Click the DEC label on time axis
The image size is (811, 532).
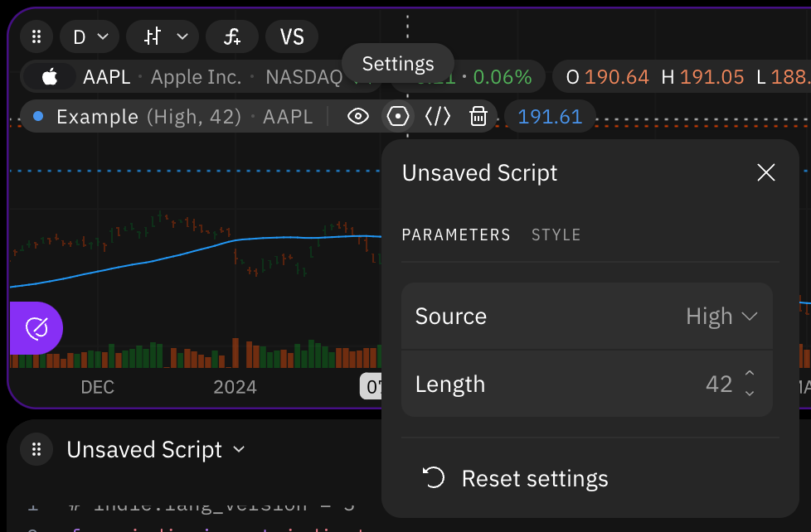point(97,387)
